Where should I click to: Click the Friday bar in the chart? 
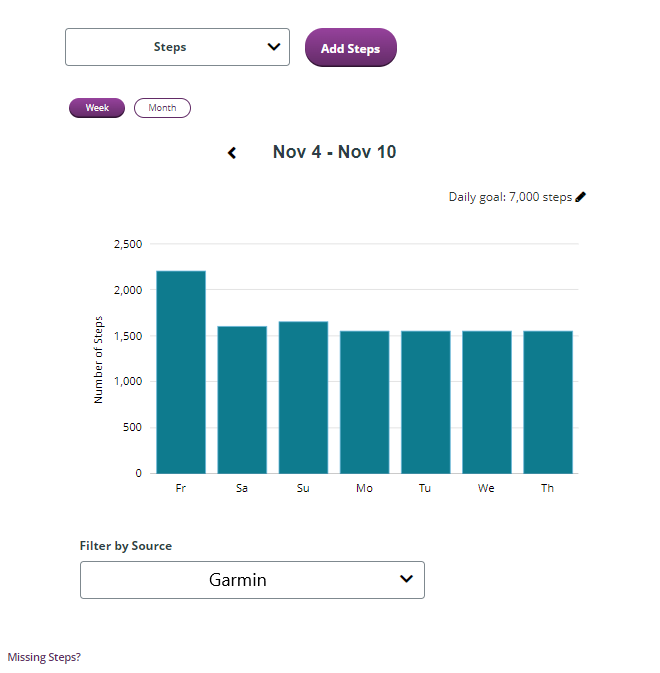point(181,372)
